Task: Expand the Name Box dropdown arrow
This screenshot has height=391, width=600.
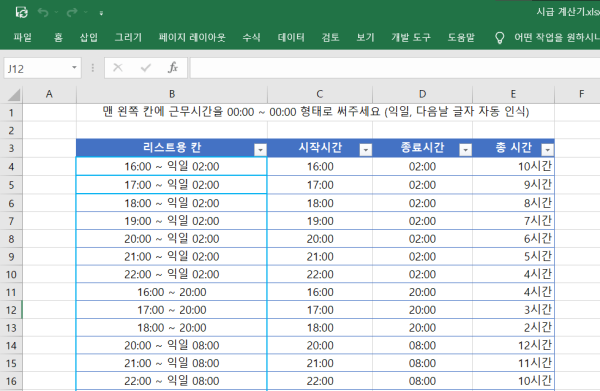Action: [74, 68]
